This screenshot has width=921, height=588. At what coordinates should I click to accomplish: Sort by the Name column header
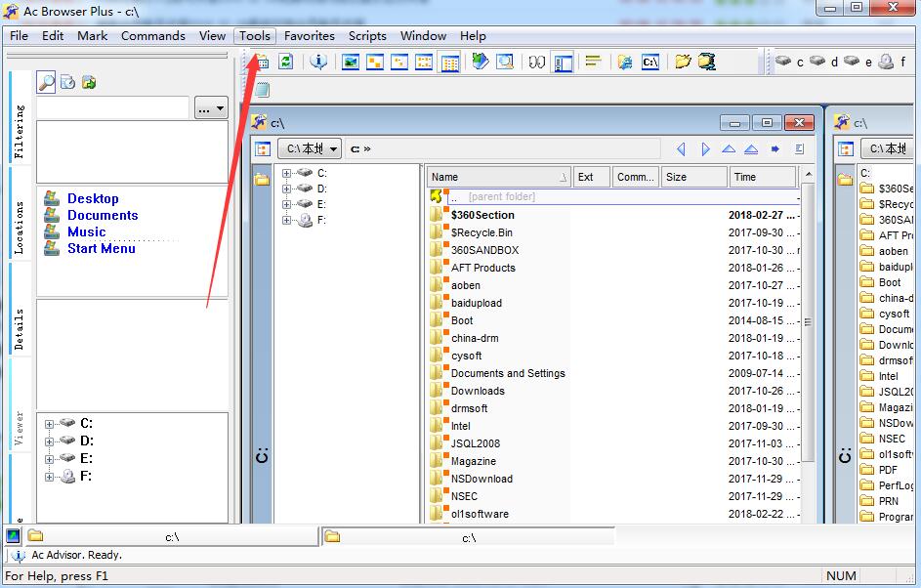tap(499, 177)
